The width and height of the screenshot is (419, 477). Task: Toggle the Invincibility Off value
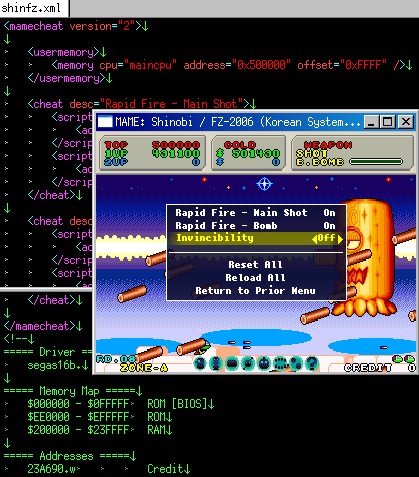pyautogui.click(x=326, y=238)
